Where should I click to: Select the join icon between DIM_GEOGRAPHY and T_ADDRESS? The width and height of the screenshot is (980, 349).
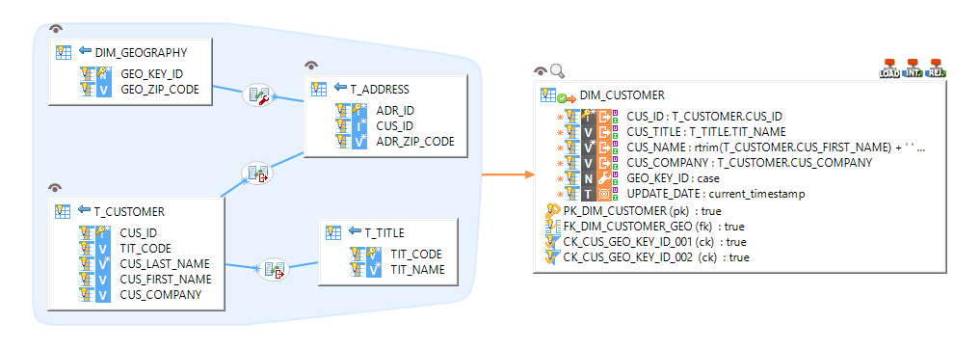(259, 95)
